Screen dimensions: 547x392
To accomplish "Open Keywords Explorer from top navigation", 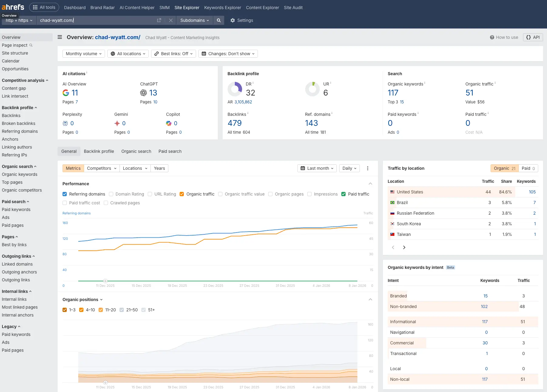I will tap(222, 8).
